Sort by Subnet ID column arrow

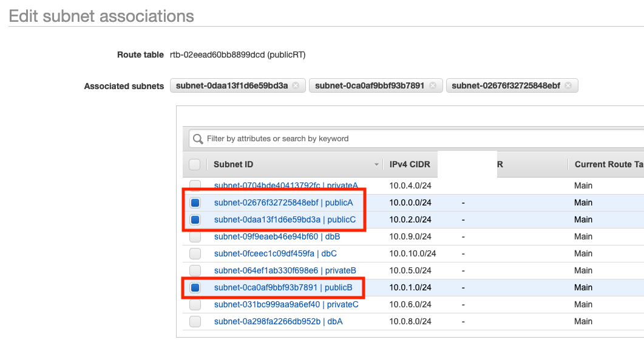tap(377, 165)
